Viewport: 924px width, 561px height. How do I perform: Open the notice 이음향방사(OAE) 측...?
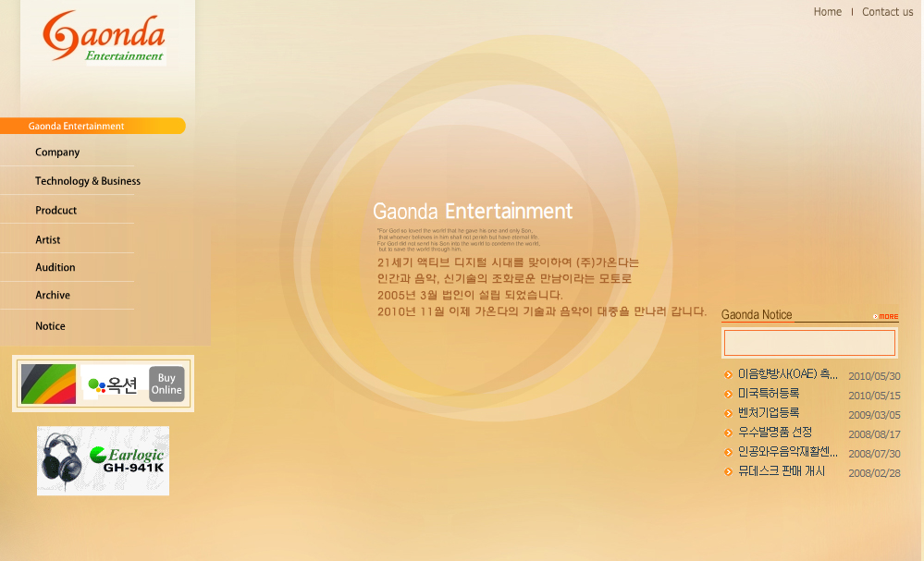click(787, 374)
